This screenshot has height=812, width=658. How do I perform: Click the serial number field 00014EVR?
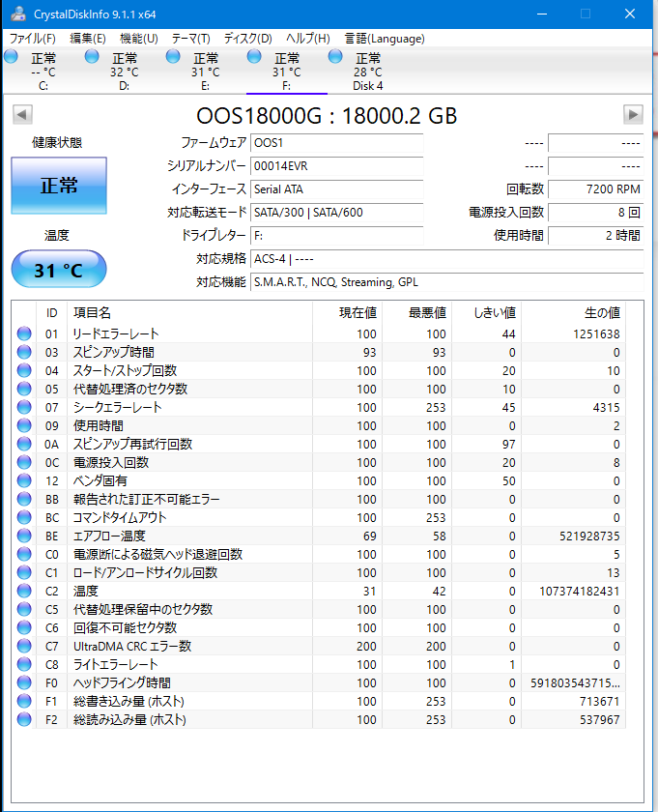337,166
